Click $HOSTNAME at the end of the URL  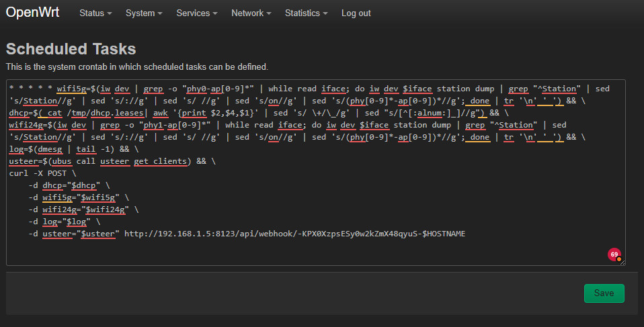point(444,234)
